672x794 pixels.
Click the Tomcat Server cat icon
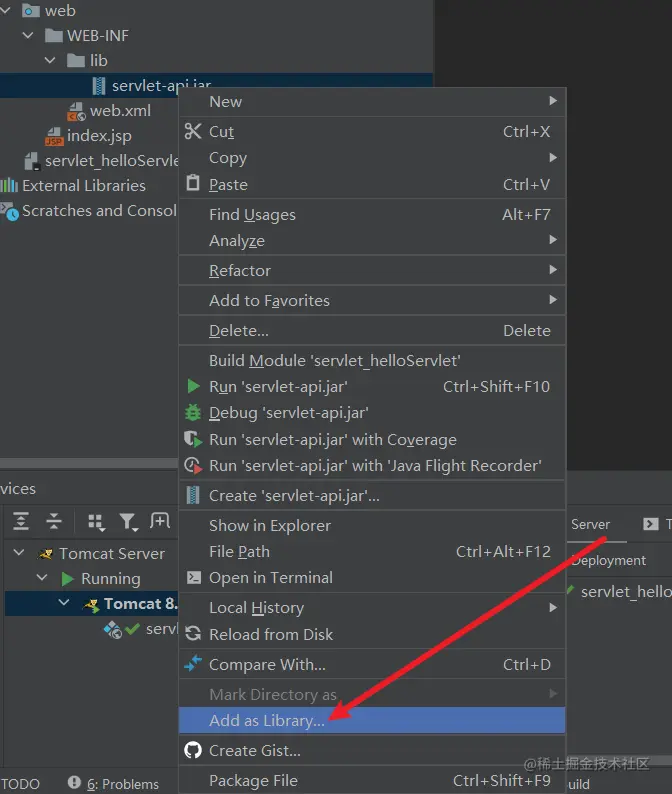pyautogui.click(x=46, y=554)
